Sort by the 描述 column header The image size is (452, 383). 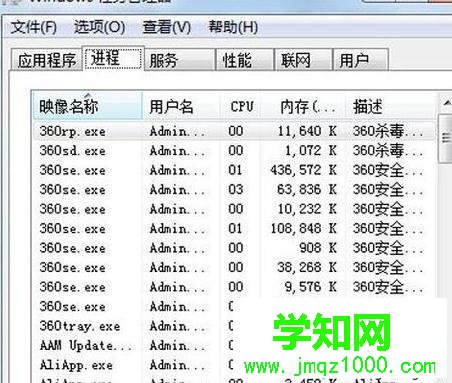pyautogui.click(x=391, y=106)
